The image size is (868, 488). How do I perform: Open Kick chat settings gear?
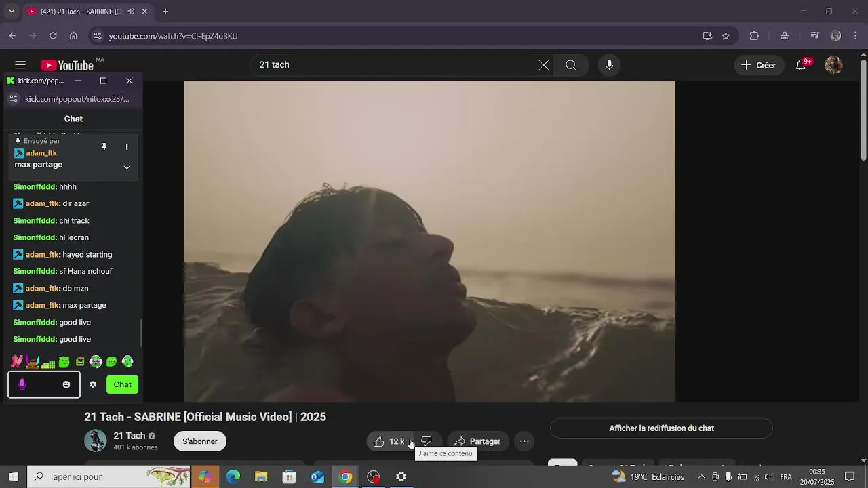point(93,384)
